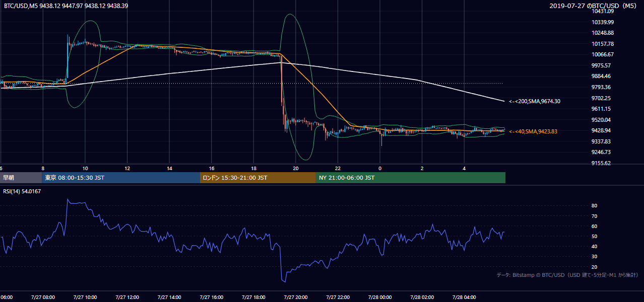This screenshot has height=302, width=644.
Task: Click price axis label 9428.94
Action: tap(602, 130)
